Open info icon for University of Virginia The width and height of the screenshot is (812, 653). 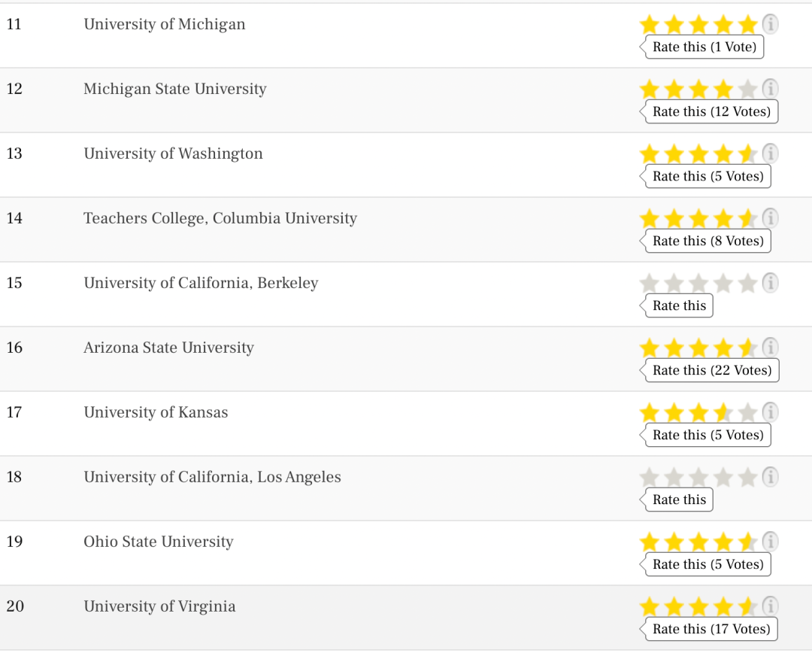pos(770,606)
